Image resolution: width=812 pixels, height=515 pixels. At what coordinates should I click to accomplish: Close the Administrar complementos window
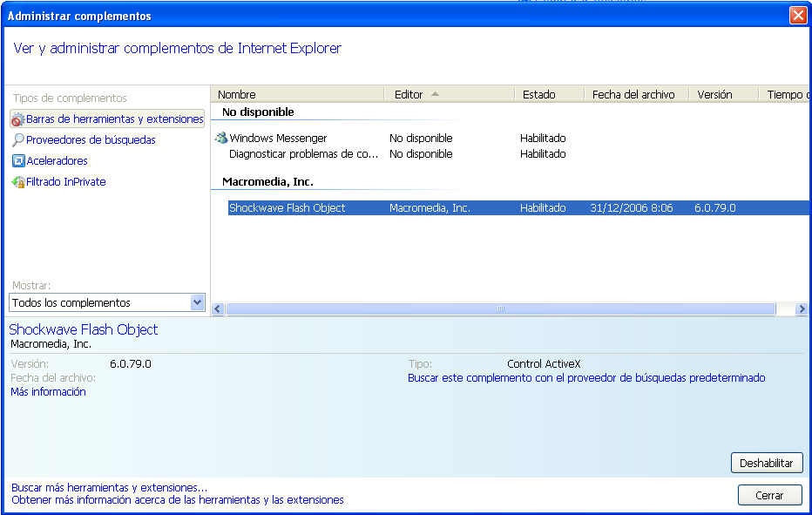797,16
